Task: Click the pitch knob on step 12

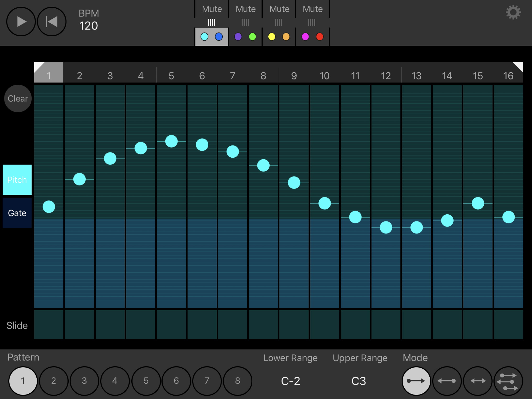Action: 386,227
